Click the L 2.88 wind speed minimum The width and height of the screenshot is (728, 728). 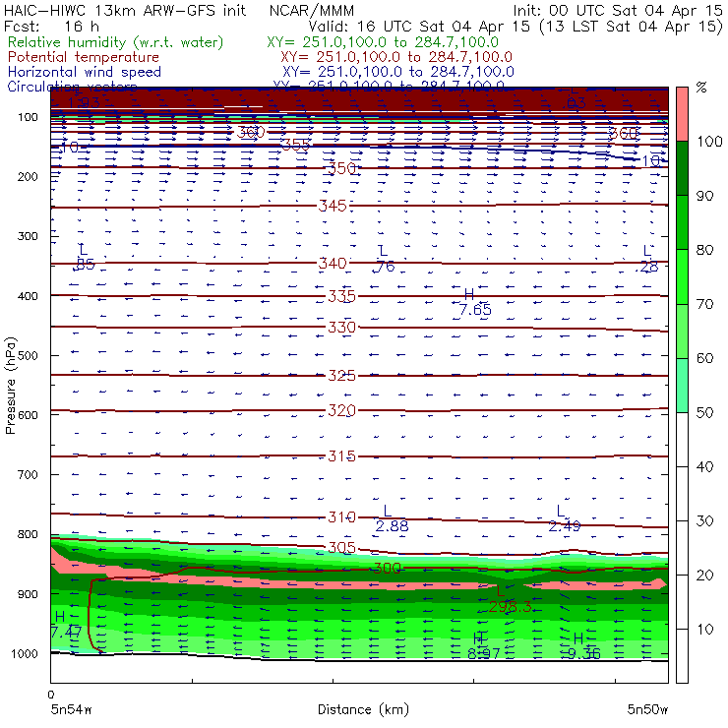(392, 518)
